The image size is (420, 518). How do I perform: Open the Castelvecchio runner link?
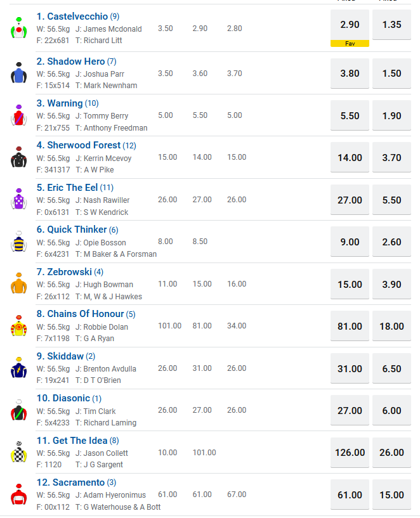[x=72, y=16]
